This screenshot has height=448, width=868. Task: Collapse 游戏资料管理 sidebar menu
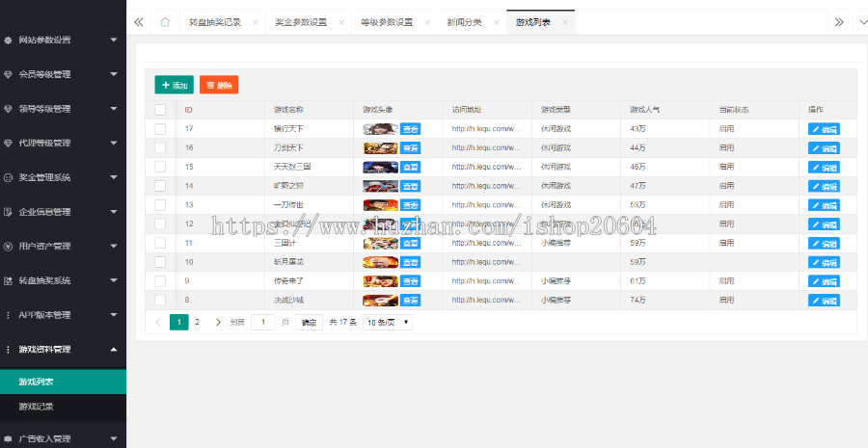coord(63,349)
